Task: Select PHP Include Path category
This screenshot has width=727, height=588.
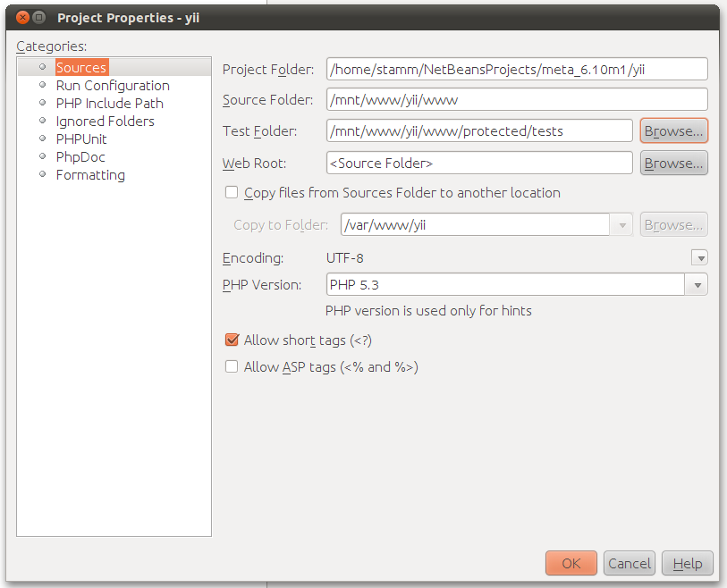Action: coord(109,104)
